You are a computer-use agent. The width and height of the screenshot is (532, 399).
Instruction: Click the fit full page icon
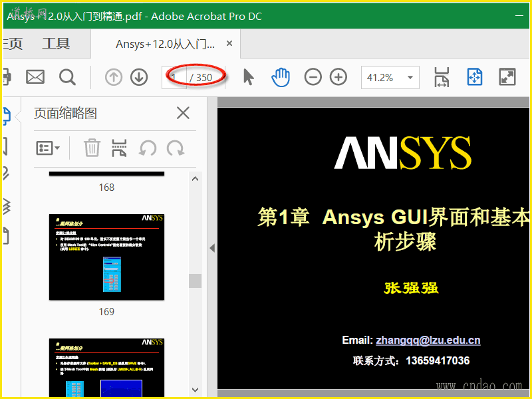pos(475,77)
